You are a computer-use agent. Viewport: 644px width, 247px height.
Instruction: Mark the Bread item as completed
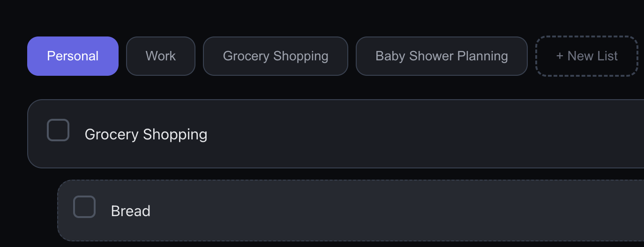click(84, 207)
